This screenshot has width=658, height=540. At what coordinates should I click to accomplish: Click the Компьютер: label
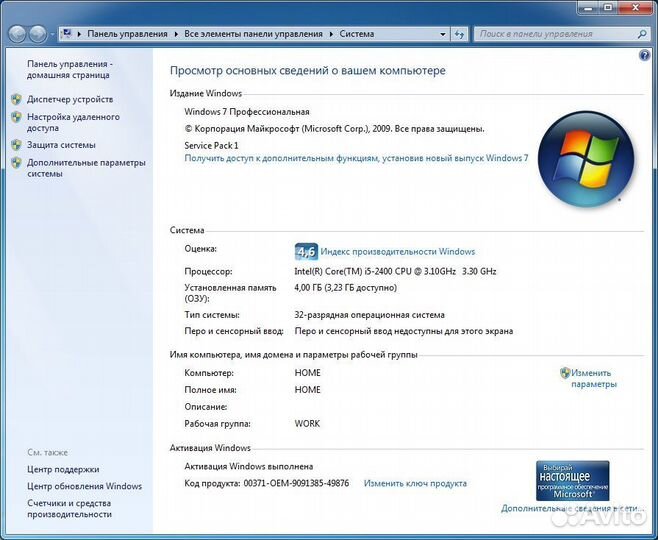(209, 373)
